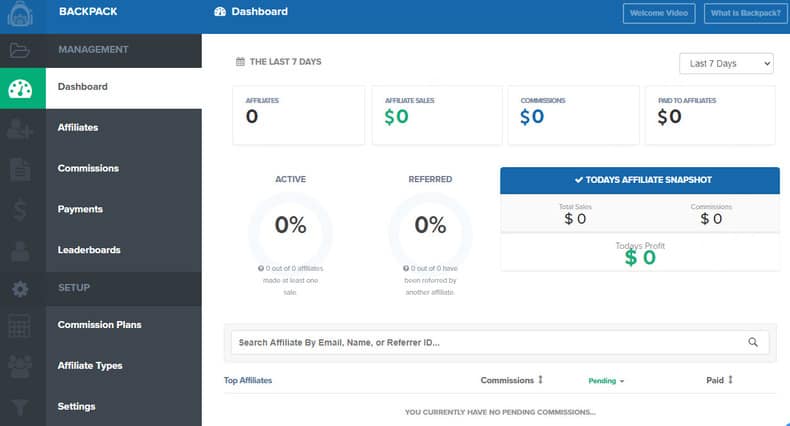Click the Setup gear icon
Viewport: 790px width, 426px height.
pyautogui.click(x=20, y=289)
